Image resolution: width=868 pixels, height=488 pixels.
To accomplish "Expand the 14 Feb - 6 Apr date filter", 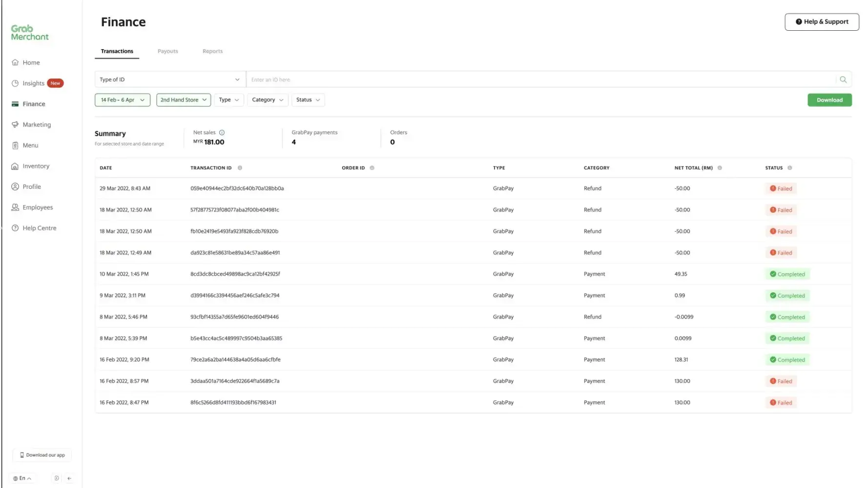I will point(123,100).
